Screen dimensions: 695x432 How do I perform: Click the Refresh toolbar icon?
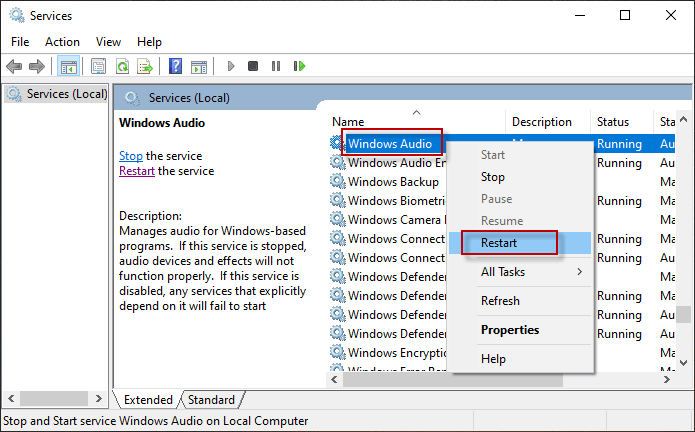click(x=122, y=66)
